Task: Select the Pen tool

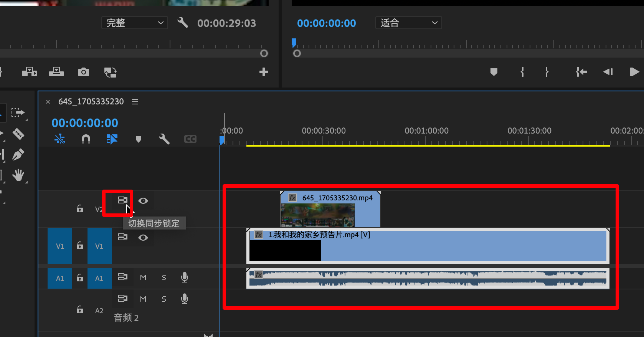Action: 18,155
